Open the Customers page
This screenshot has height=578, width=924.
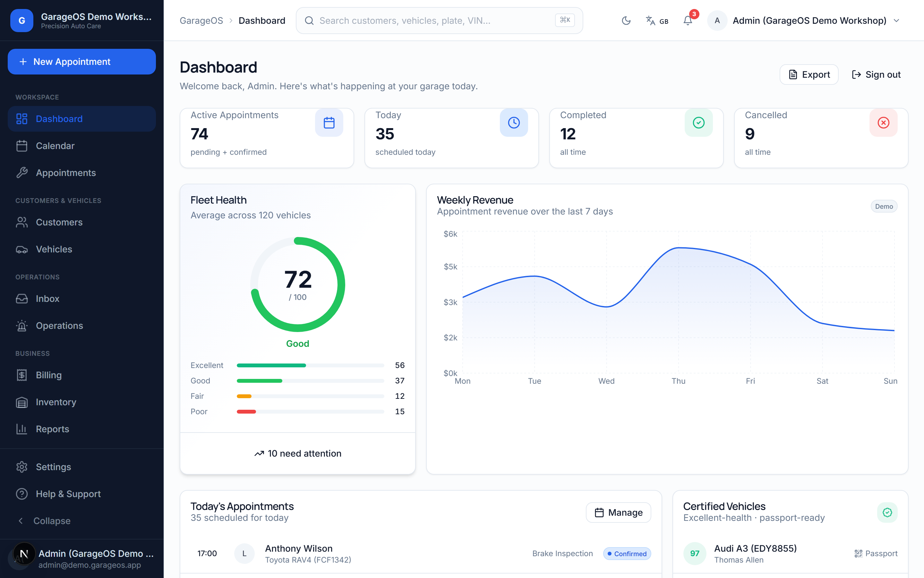click(x=82, y=222)
